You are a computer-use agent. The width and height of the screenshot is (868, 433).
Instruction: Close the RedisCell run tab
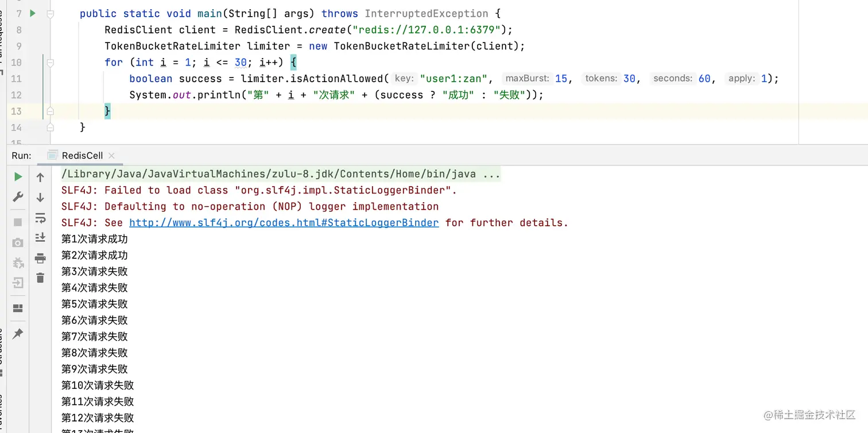click(111, 156)
